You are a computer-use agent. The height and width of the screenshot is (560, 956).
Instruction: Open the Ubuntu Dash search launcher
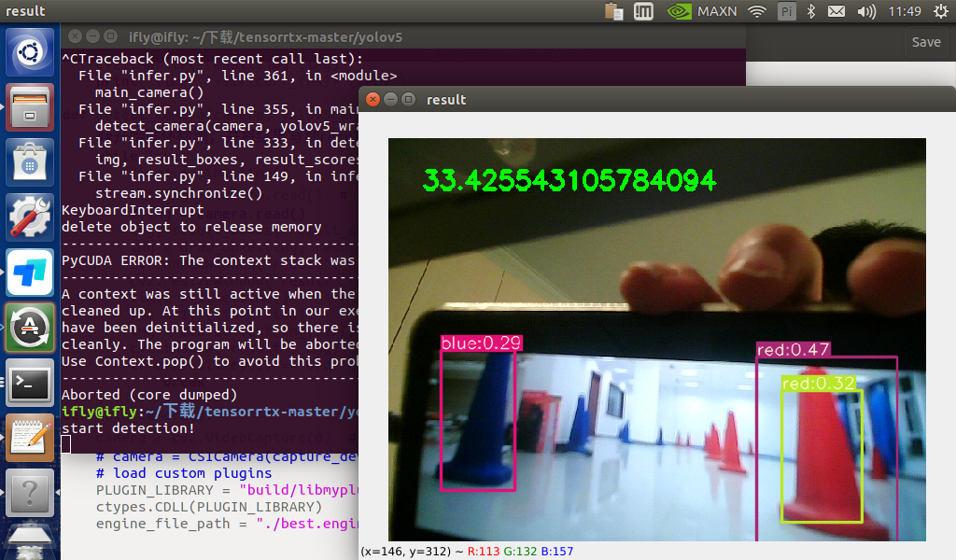pyautogui.click(x=29, y=52)
